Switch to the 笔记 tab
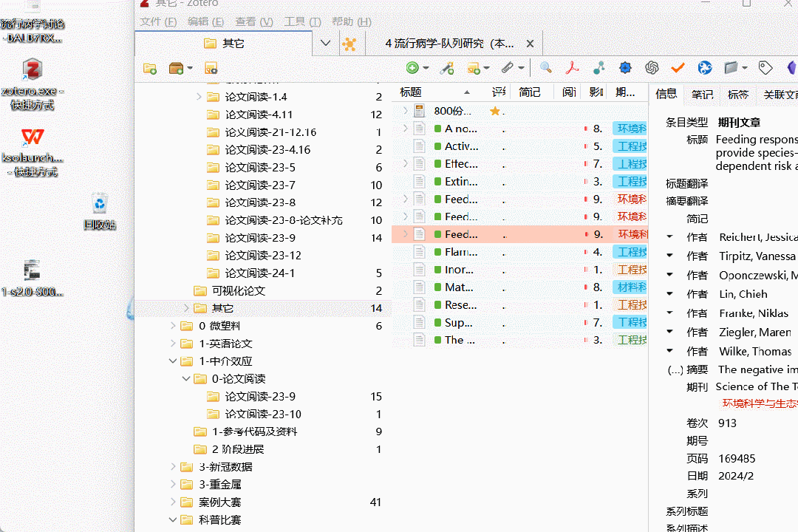The height and width of the screenshot is (532, 798). point(702,94)
